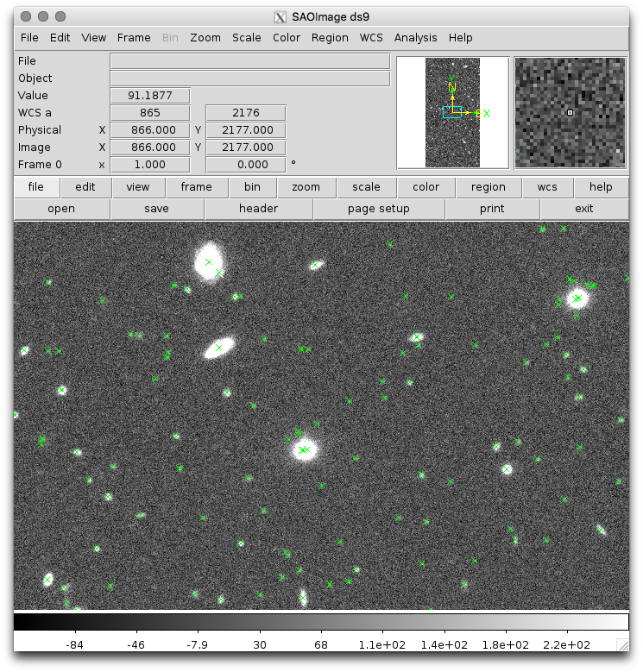Click the east E label in the panner
This screenshot has height=672, width=643.
[x=478, y=114]
